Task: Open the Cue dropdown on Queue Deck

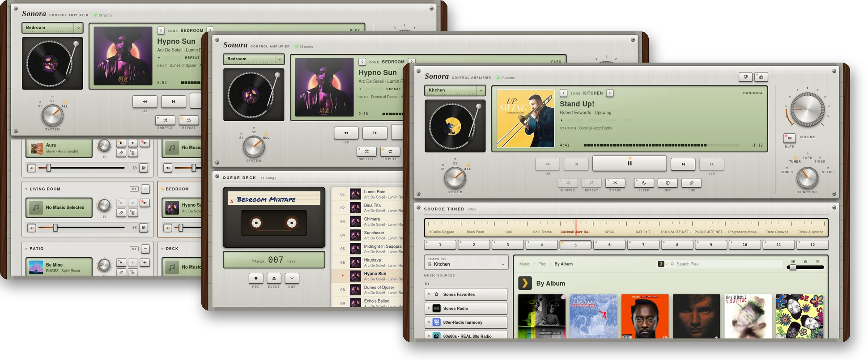Action: click(292, 278)
